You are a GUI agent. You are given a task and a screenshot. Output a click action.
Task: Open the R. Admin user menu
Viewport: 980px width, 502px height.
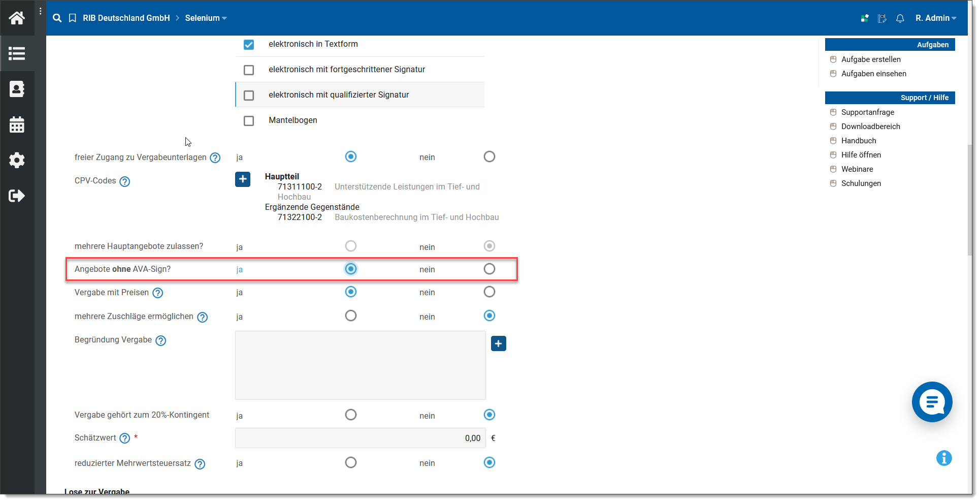pos(936,18)
